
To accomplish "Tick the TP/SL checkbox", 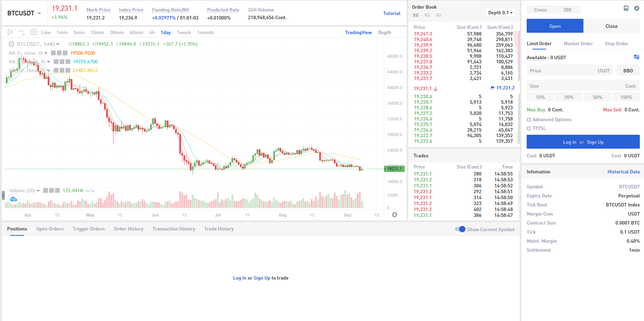I will coord(529,128).
